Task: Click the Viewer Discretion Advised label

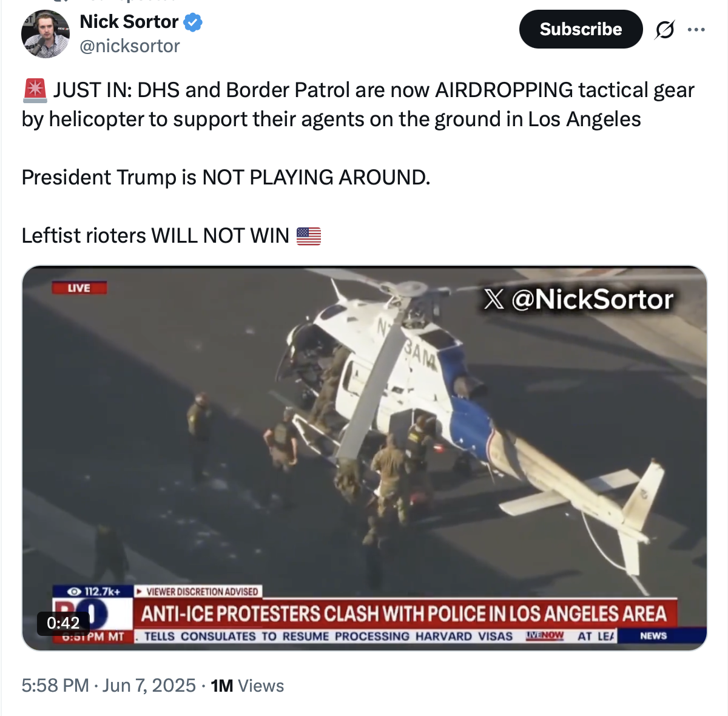Action: coord(198,591)
